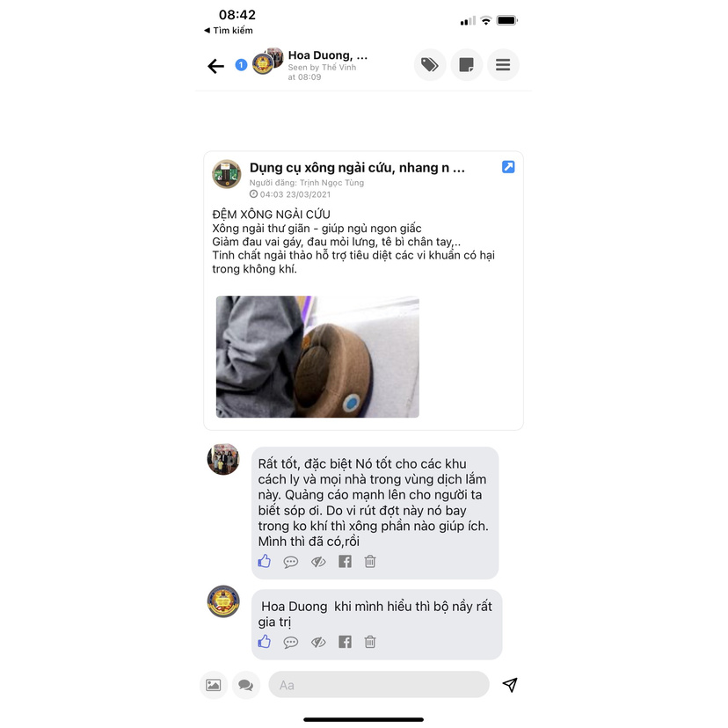This screenshot has width=728, height=728.
Task: Delete the 'bộ này rất giá trị' reply
Action: tap(370, 642)
